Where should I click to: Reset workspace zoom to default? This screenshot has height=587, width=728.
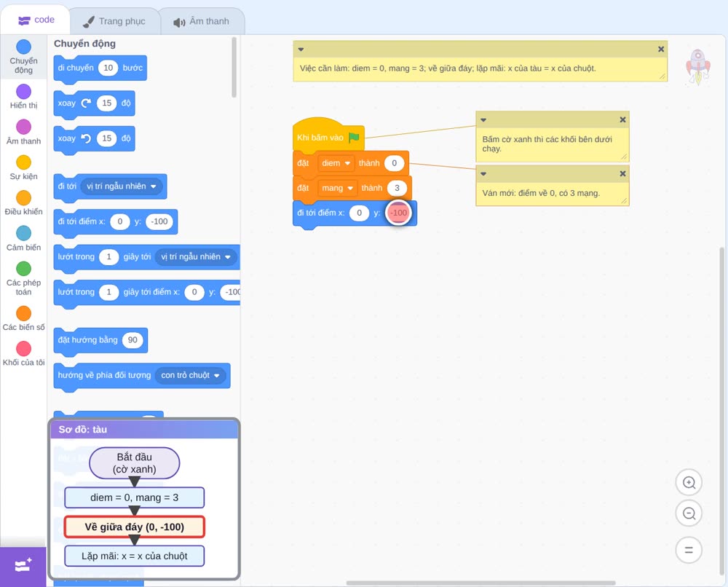689,550
